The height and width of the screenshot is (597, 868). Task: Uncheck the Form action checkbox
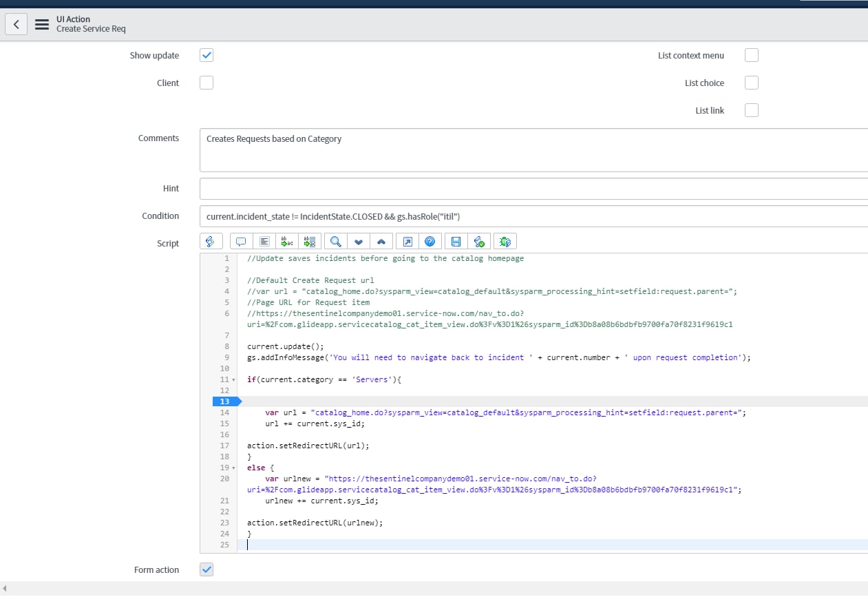[207, 569]
